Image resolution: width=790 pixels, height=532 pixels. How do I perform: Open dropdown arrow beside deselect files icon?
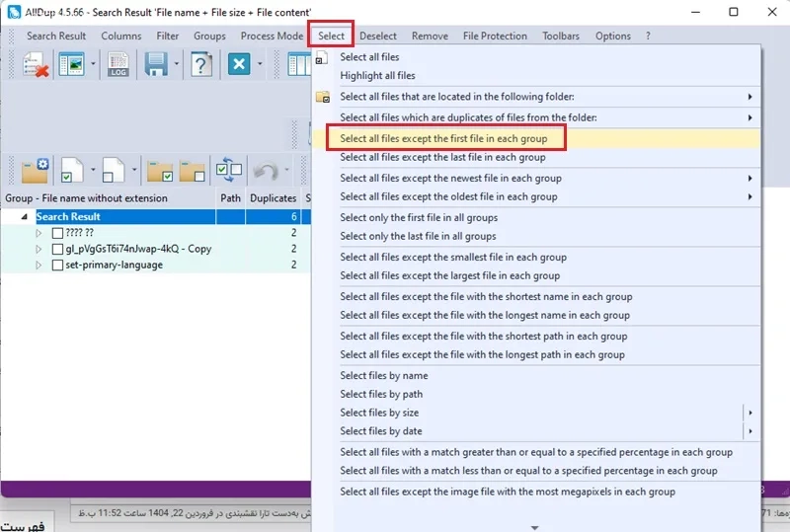pyautogui.click(x=134, y=170)
